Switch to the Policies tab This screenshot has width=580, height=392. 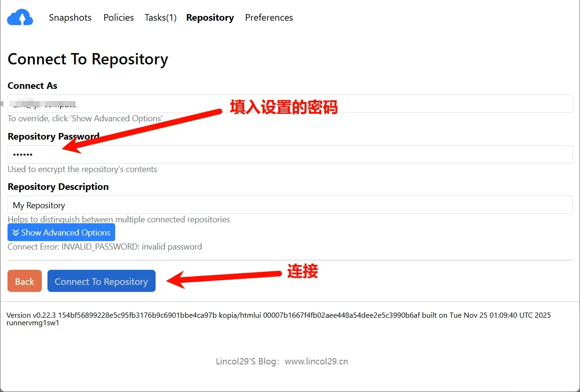click(x=118, y=17)
